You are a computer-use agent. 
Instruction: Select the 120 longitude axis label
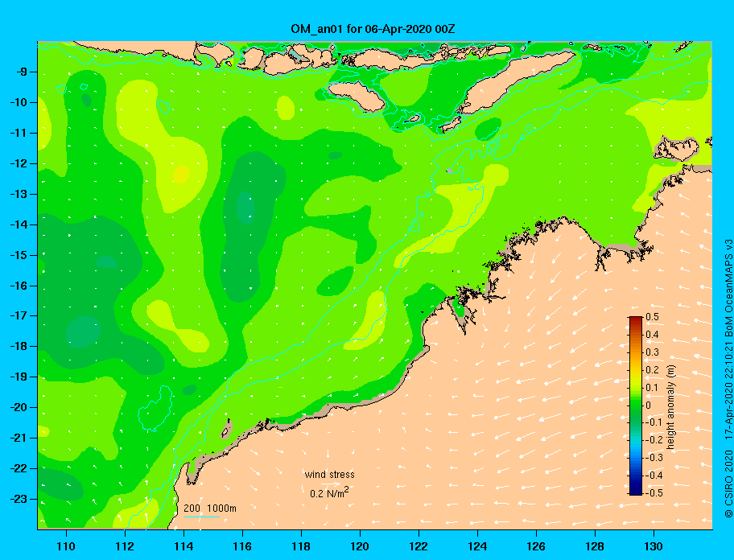pos(360,546)
